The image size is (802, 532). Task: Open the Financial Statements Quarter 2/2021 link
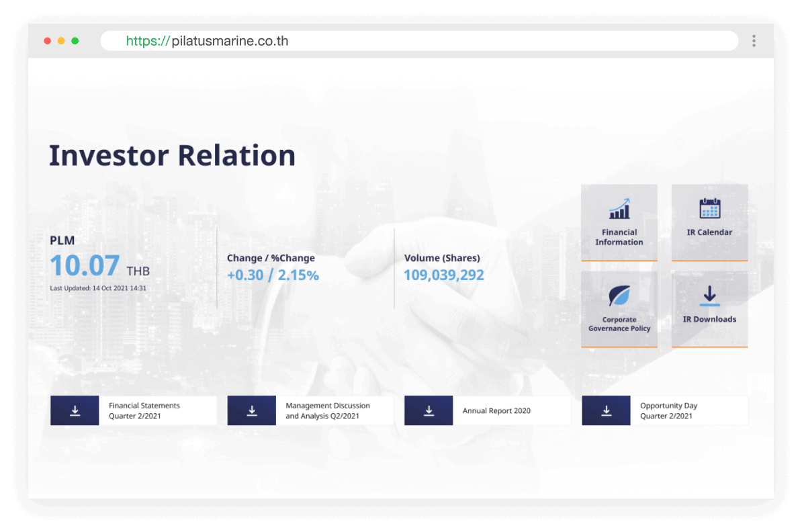(x=144, y=410)
